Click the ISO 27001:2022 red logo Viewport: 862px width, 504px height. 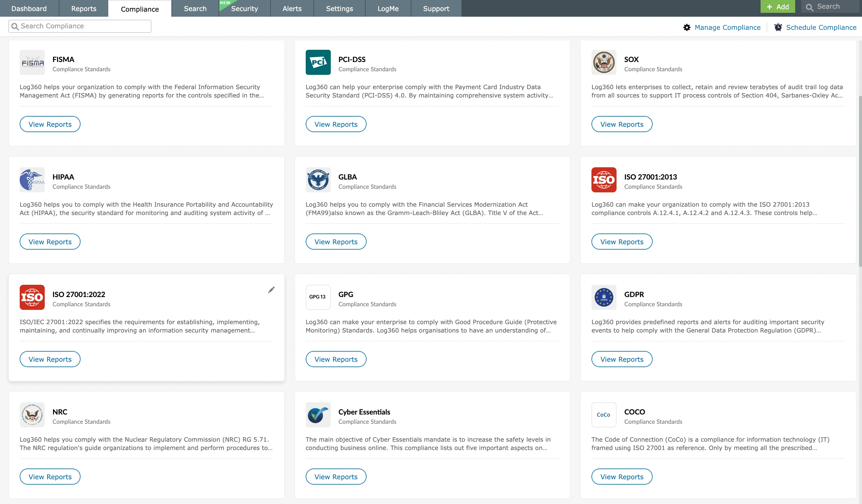point(32,297)
